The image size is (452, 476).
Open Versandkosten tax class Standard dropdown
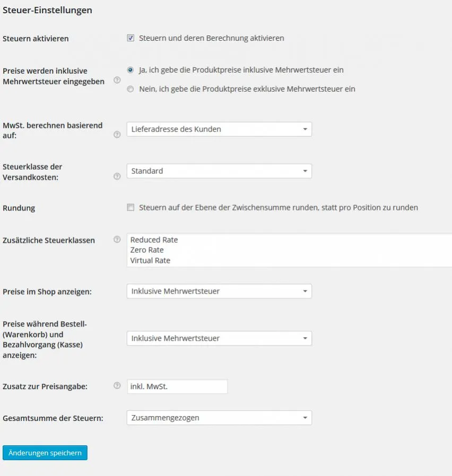(219, 171)
